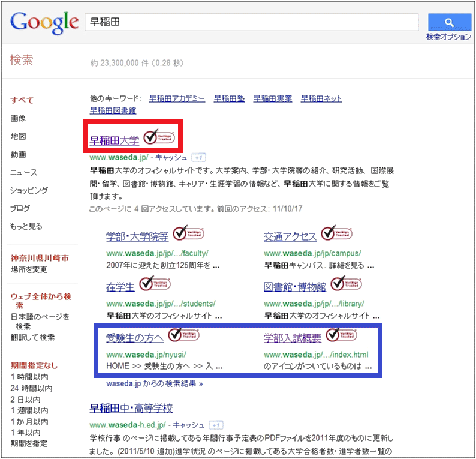Click the 早稲田 search input field
Viewport: 476px width, 459px height.
coord(252,22)
